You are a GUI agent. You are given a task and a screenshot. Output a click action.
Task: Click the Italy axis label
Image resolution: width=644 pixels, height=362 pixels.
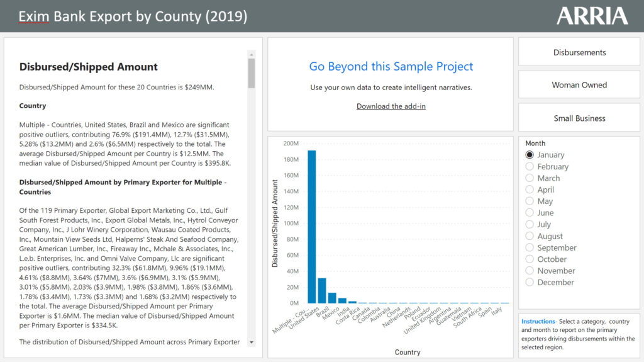pos(497,310)
